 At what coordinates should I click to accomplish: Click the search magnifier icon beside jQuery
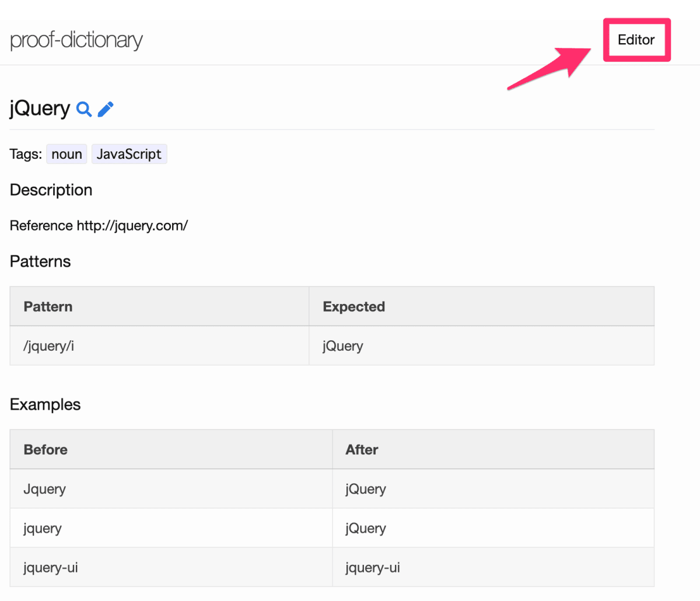coord(85,109)
